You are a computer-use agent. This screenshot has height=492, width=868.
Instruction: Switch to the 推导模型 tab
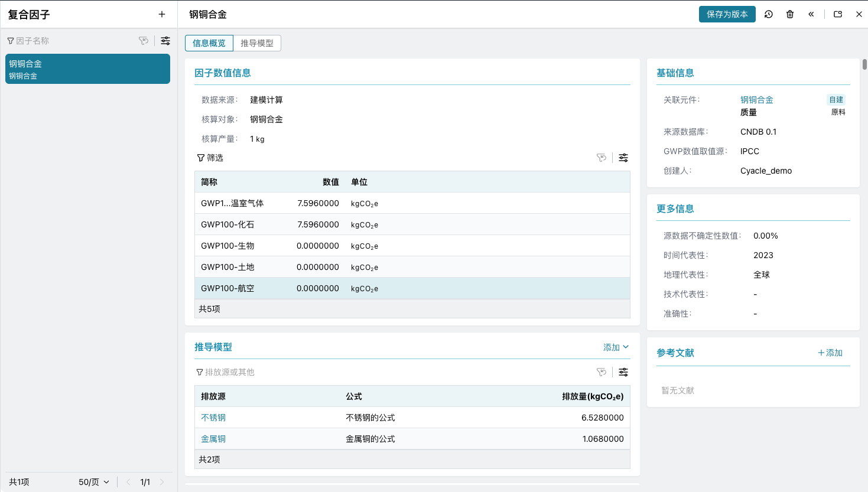pyautogui.click(x=256, y=43)
